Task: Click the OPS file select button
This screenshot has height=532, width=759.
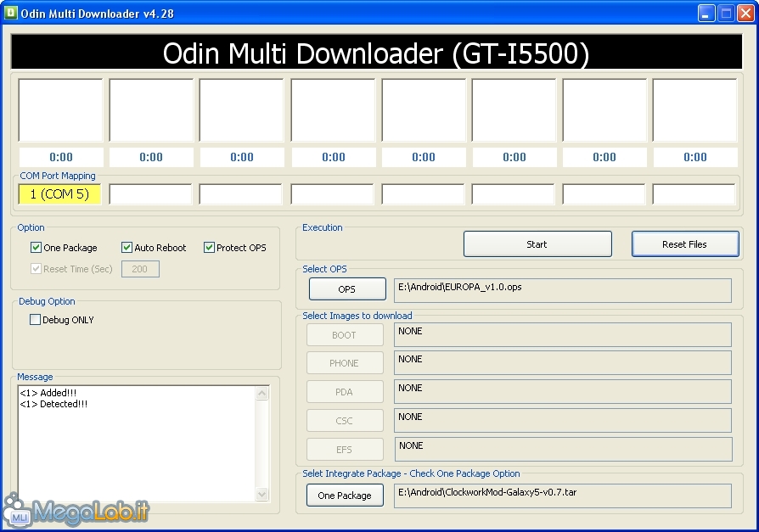Action: click(x=347, y=289)
